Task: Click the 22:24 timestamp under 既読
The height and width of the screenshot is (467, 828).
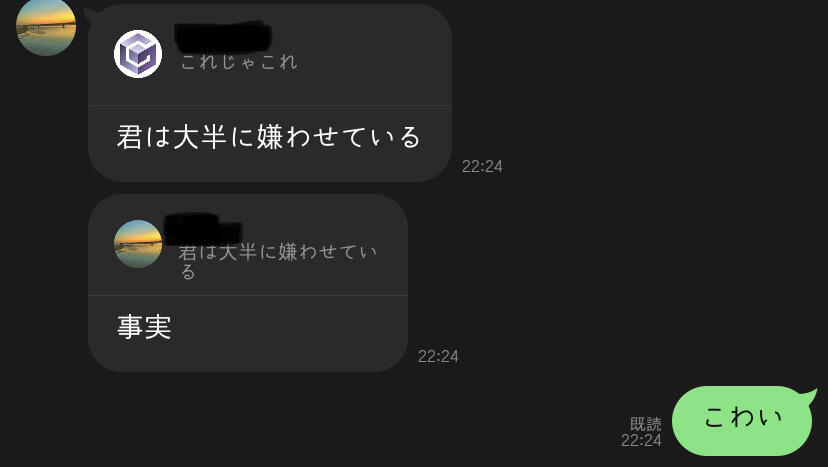Action: pyautogui.click(x=641, y=441)
